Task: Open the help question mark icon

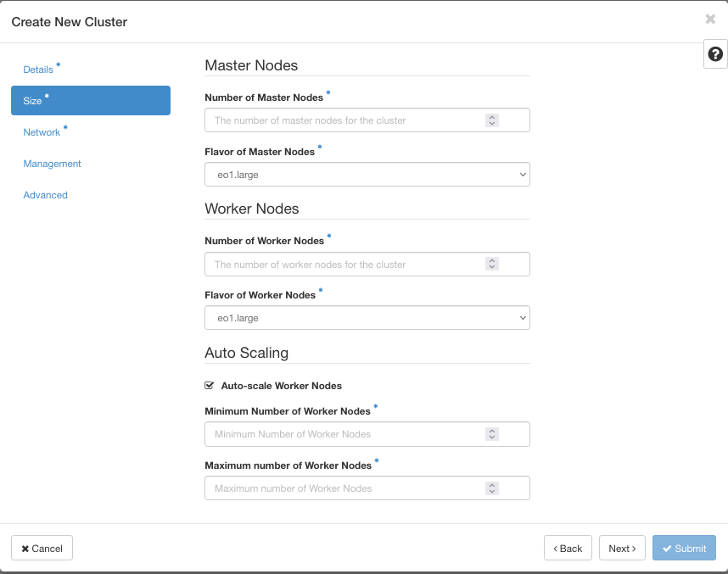Action: (715, 54)
